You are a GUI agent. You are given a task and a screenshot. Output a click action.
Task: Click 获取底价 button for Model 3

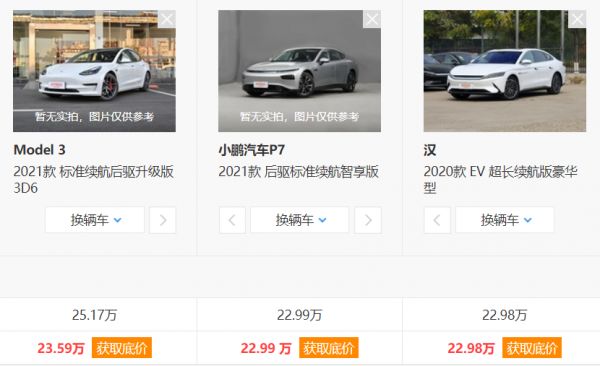coord(122,348)
